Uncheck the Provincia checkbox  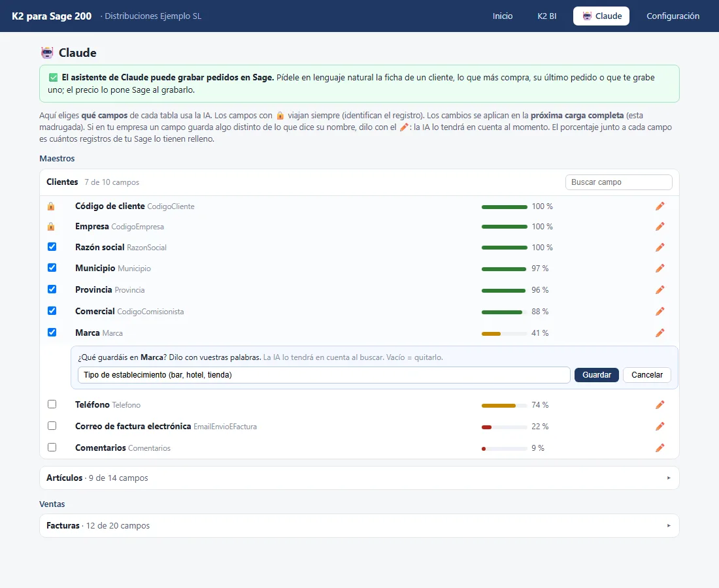click(52, 289)
